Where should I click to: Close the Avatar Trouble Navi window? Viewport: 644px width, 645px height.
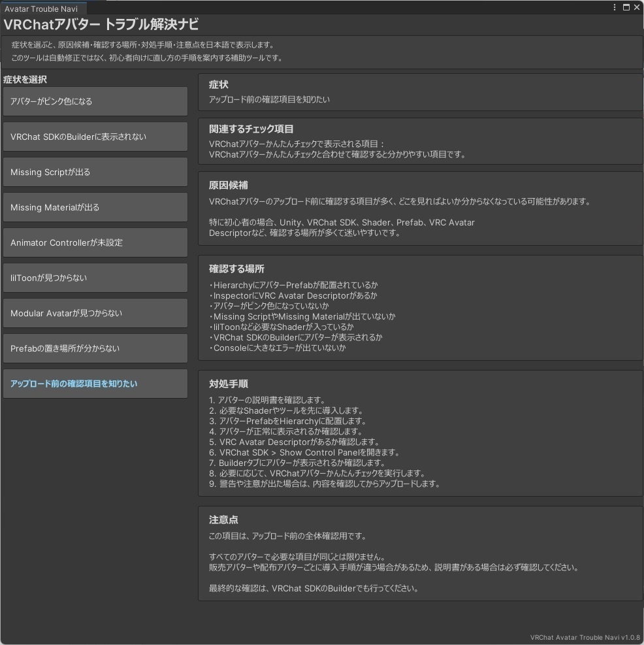click(637, 7)
